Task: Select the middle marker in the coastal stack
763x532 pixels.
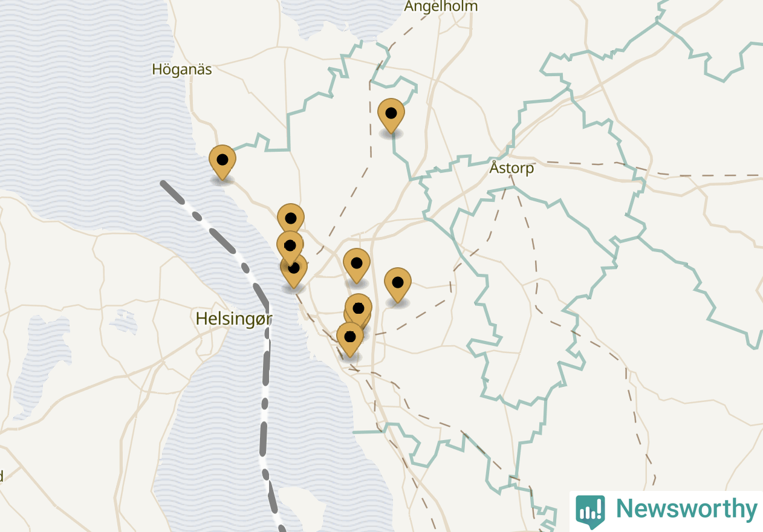Action: [290, 245]
